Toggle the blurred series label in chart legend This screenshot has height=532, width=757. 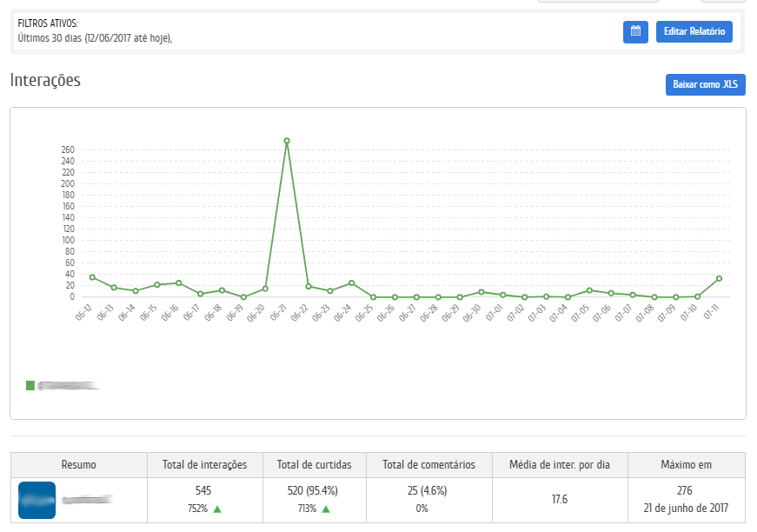coord(68,385)
